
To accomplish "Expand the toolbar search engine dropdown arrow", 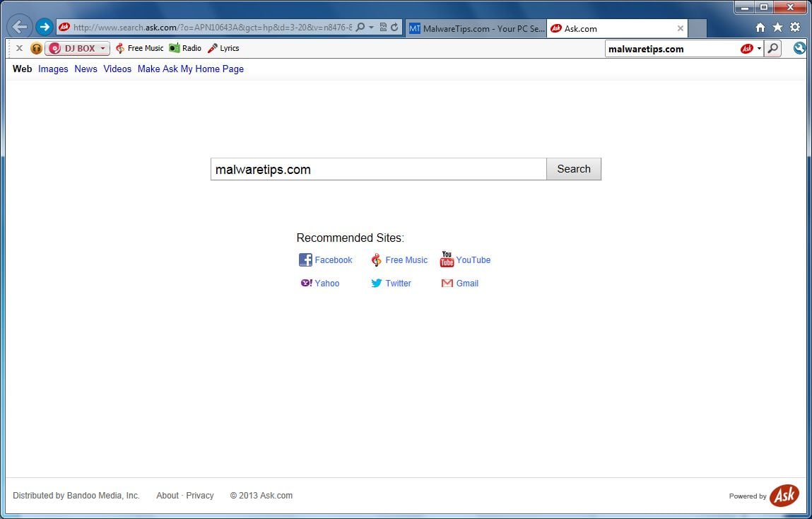I will (x=759, y=49).
